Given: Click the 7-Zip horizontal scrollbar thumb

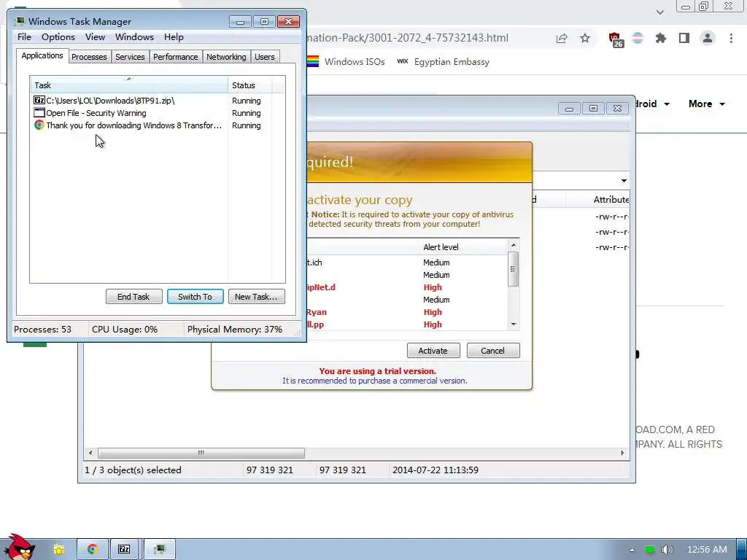Looking at the screenshot, I should coord(201,453).
